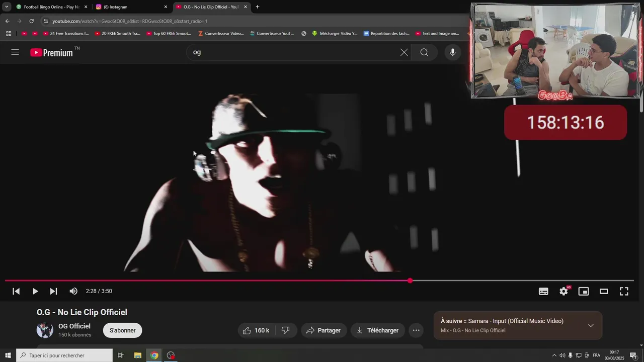644x362 pixels.
Task: Visit the OG Officiel channel name link
Action: (x=74, y=326)
